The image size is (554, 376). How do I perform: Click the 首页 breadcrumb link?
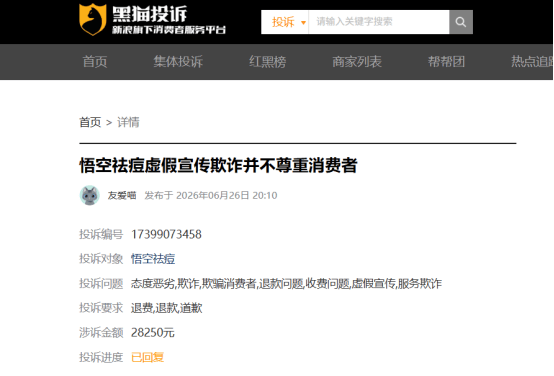pyautogui.click(x=90, y=122)
